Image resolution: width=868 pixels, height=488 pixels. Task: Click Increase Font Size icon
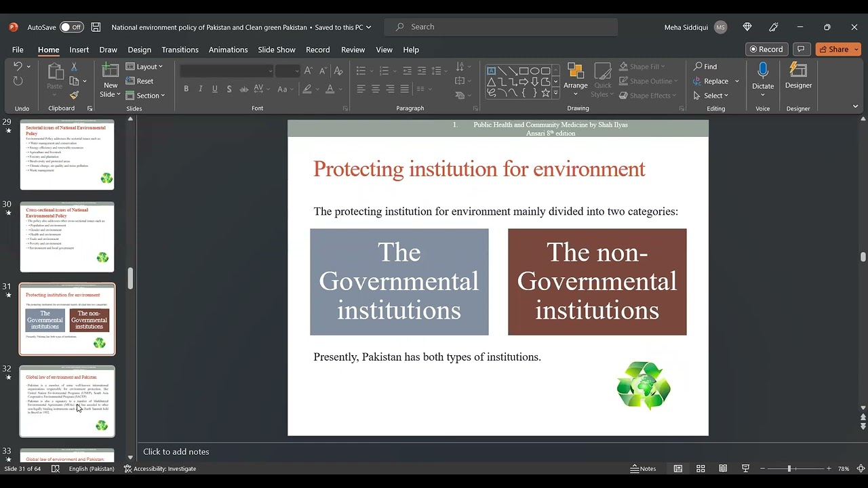pos(309,70)
